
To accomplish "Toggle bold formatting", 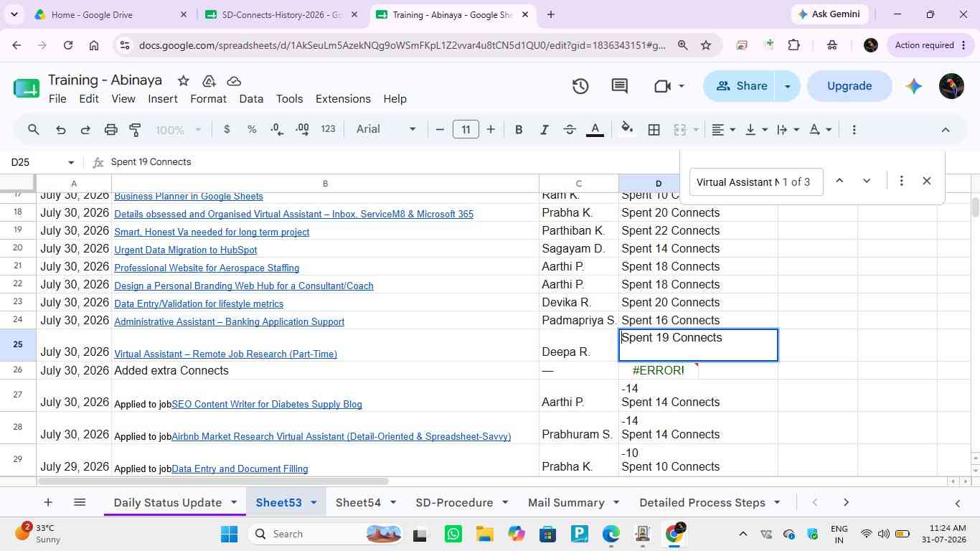I will tap(519, 130).
